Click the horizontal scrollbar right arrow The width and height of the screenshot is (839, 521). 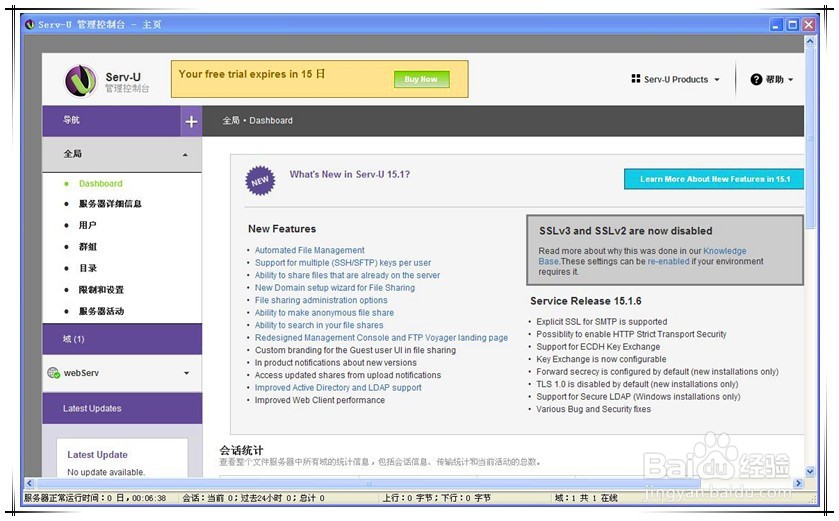point(798,483)
